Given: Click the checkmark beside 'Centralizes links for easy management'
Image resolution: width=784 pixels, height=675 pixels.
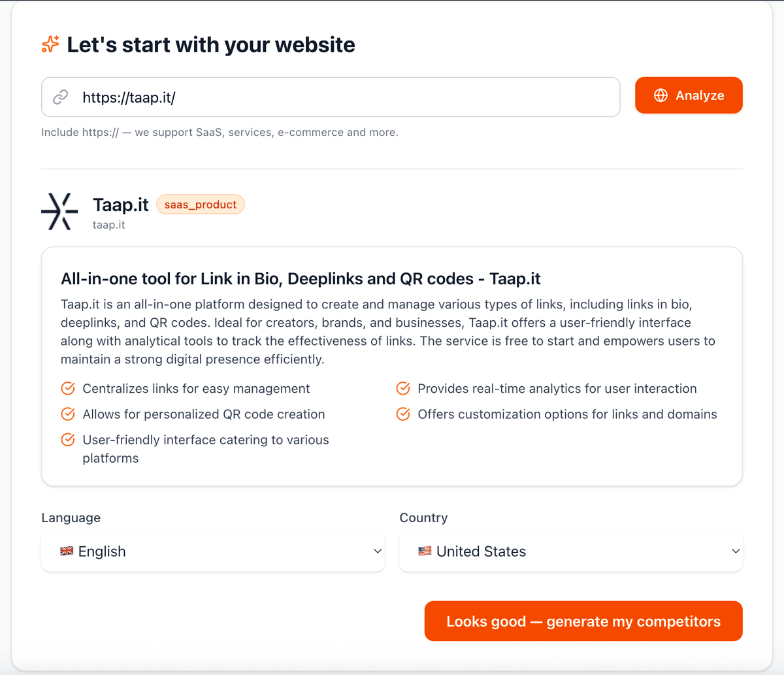Looking at the screenshot, I should pos(67,388).
